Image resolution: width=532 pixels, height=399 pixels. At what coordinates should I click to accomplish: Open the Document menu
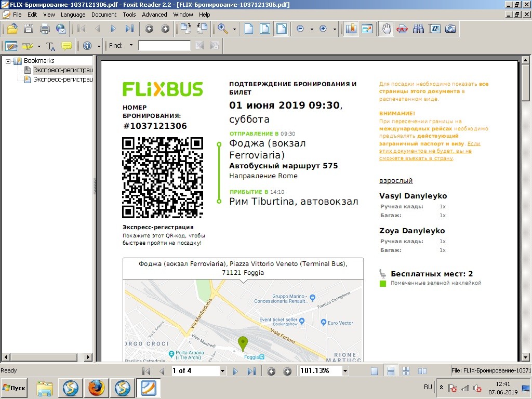pos(104,15)
